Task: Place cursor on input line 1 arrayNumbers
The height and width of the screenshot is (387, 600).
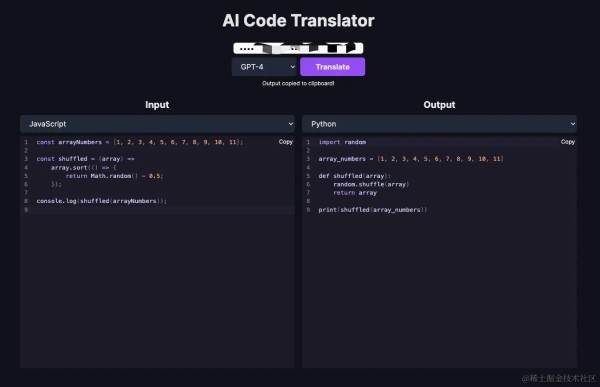Action: point(80,142)
